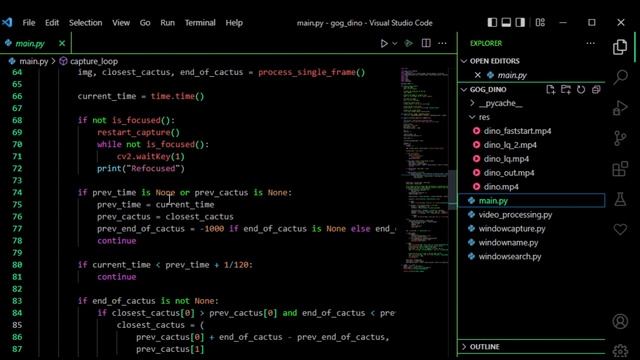Open the Manage gear icon

coord(620,350)
